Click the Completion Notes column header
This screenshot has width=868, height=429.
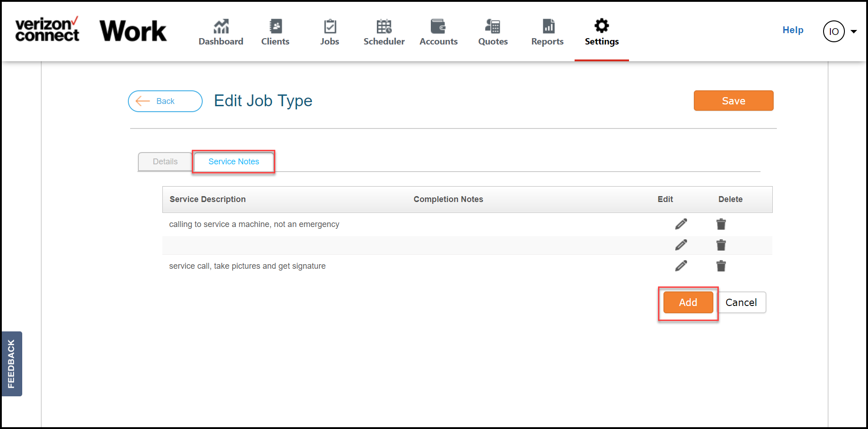pyautogui.click(x=448, y=199)
